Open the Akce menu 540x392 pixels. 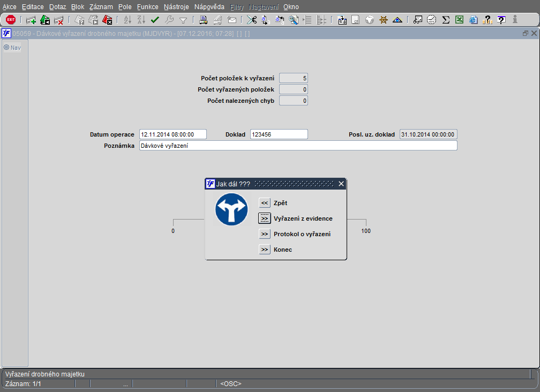point(9,7)
